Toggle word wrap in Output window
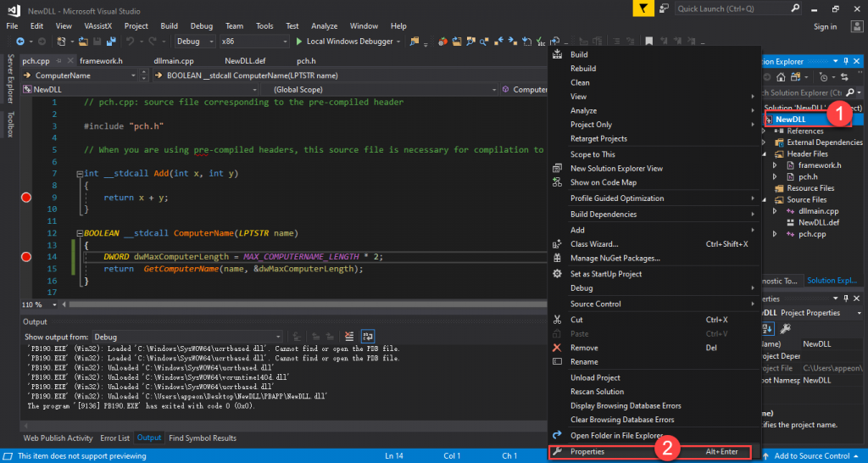Viewport: 868px width, 463px height. [x=368, y=337]
